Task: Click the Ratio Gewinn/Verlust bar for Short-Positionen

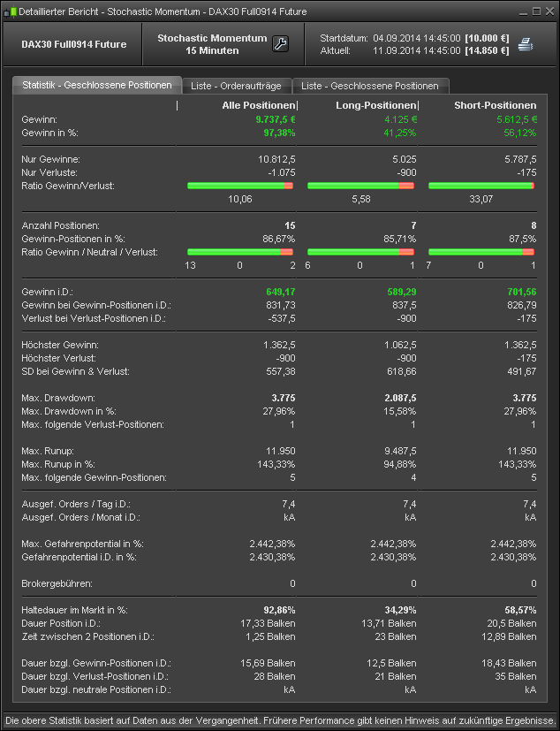Action: pos(481,186)
